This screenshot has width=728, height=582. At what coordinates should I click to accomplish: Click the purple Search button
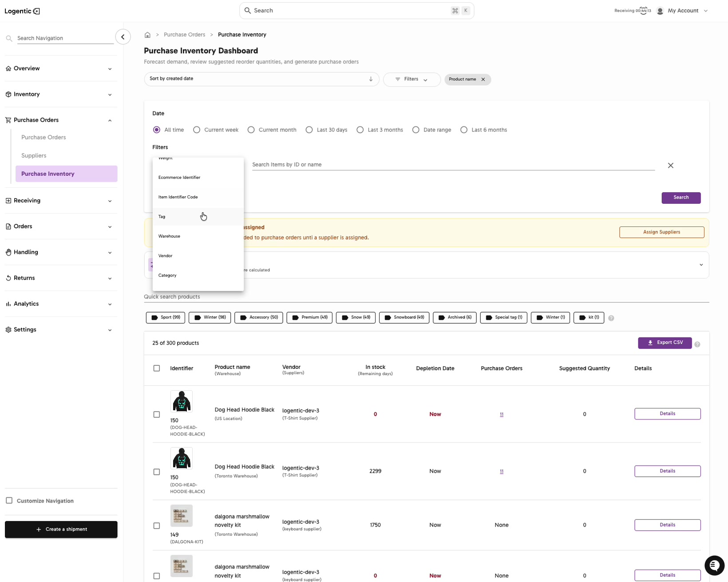click(x=681, y=198)
